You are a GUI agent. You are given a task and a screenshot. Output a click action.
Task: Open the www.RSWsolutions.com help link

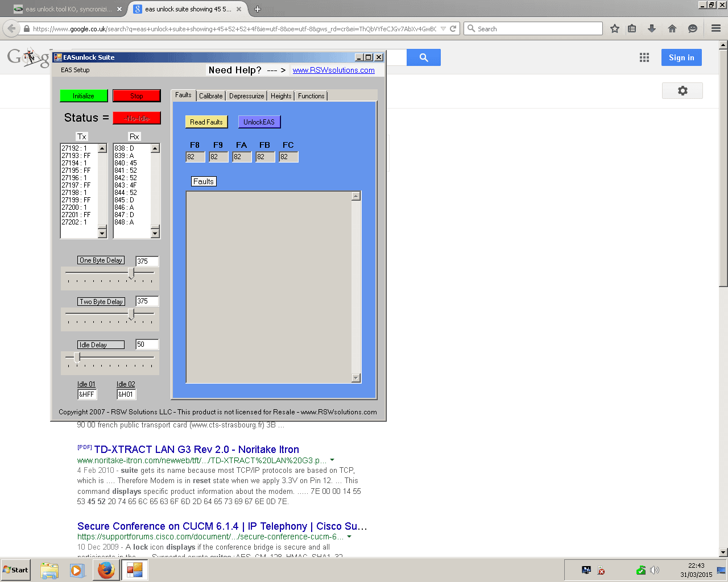click(333, 70)
